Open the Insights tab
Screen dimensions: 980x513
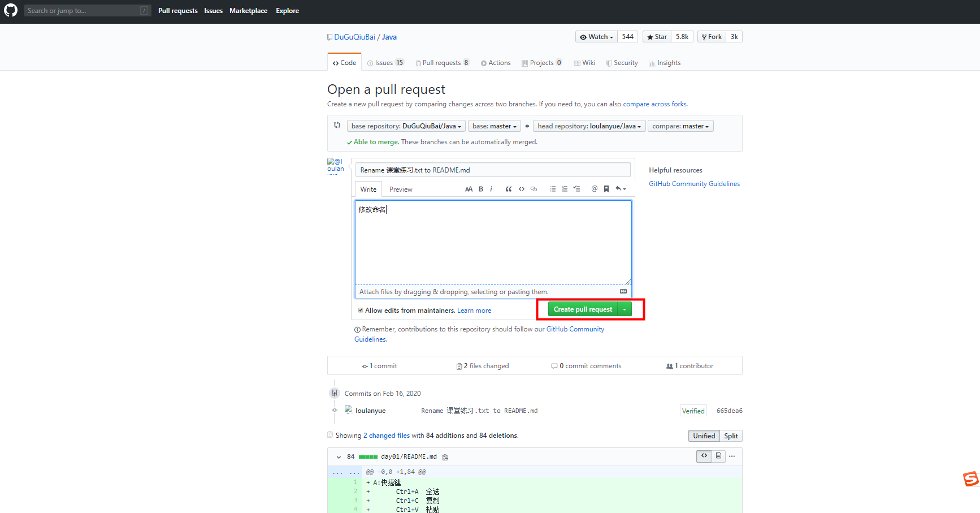pyautogui.click(x=665, y=63)
